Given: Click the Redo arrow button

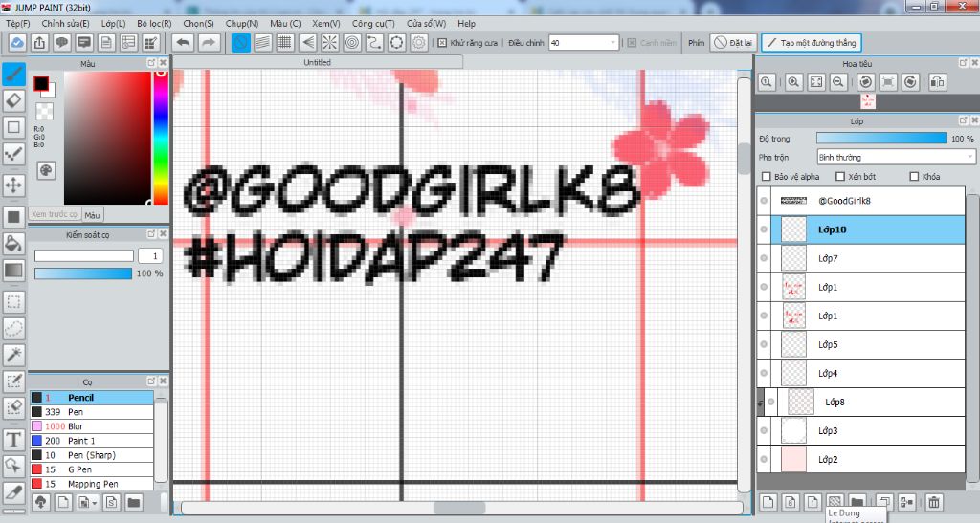Looking at the screenshot, I should pyautogui.click(x=210, y=43).
